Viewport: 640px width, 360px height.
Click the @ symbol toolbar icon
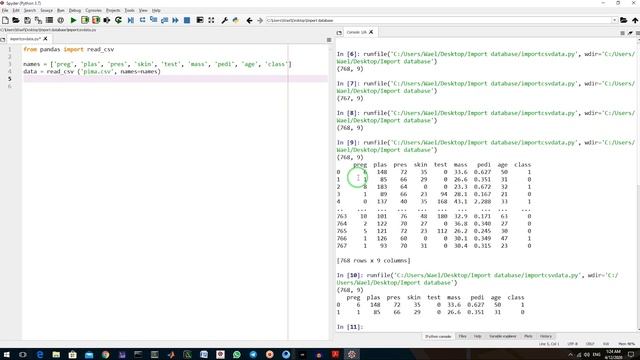(x=60, y=20)
